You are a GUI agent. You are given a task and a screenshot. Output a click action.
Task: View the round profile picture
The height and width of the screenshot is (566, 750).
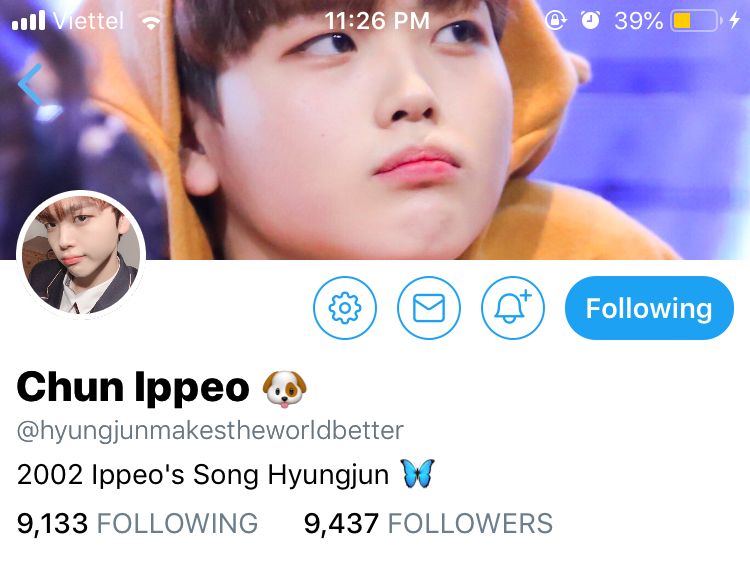81,254
